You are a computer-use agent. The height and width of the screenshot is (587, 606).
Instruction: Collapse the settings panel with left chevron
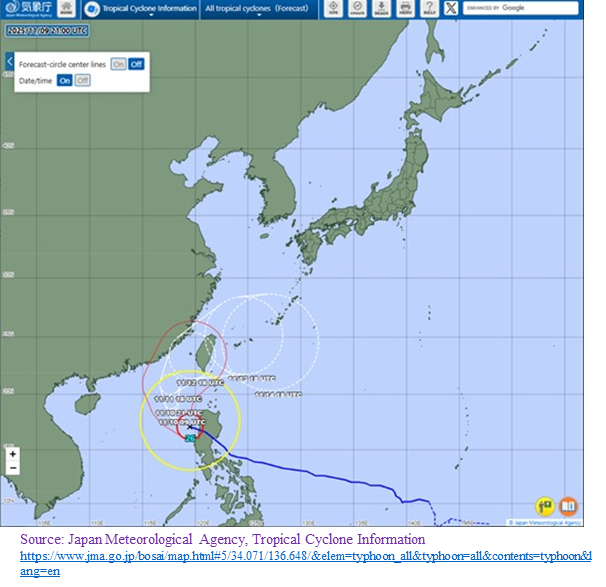pos(9,62)
